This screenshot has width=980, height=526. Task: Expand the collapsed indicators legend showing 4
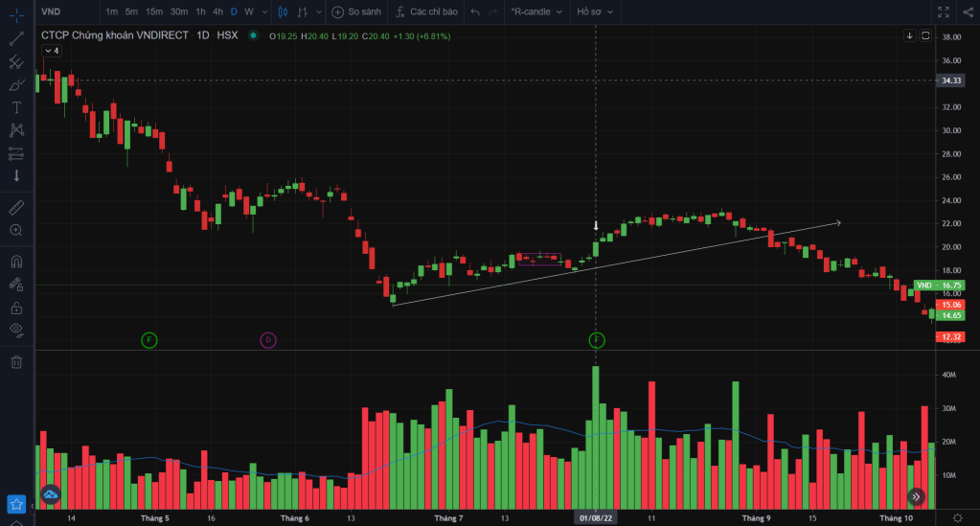click(52, 51)
